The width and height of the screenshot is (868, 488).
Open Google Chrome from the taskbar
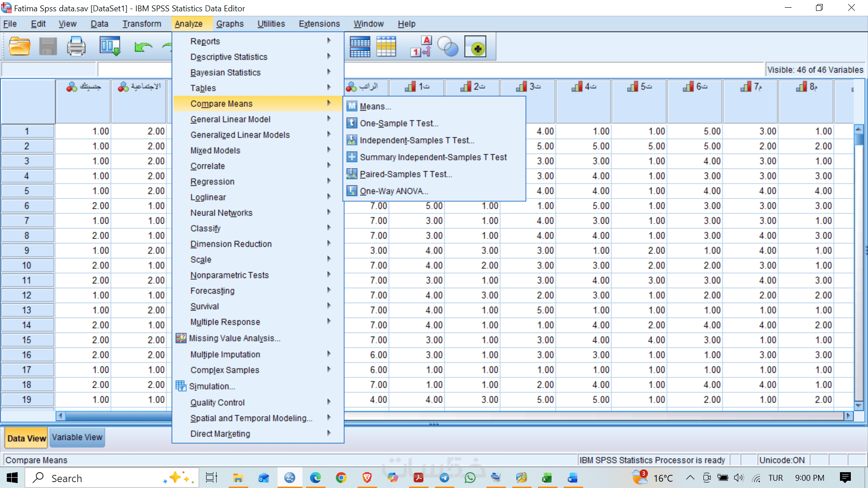341,478
